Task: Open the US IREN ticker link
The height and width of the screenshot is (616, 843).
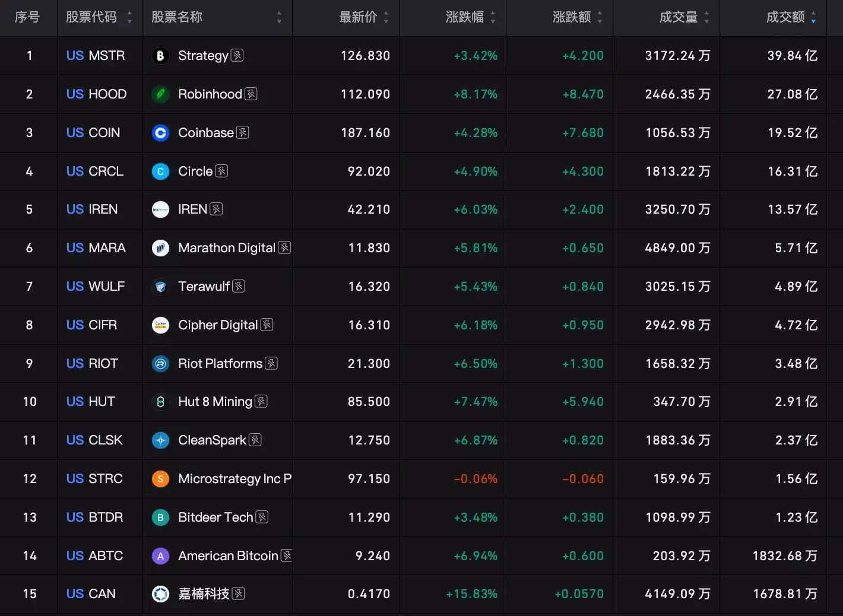Action: (x=92, y=209)
